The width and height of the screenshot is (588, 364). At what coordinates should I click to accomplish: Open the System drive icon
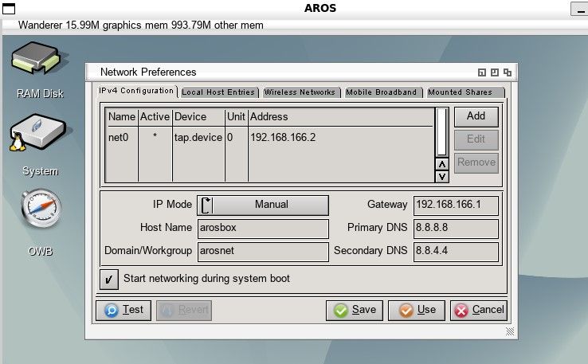[x=39, y=134]
